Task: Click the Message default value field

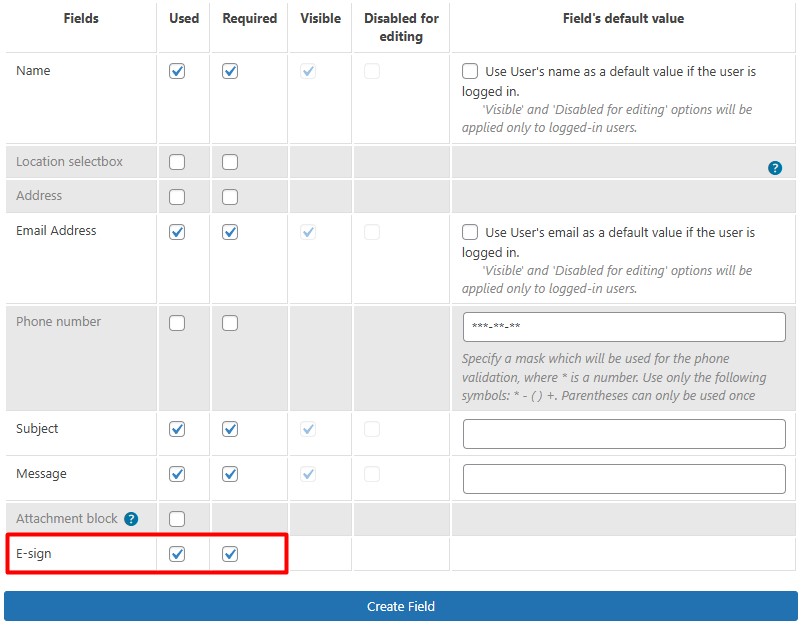Action: 623,479
